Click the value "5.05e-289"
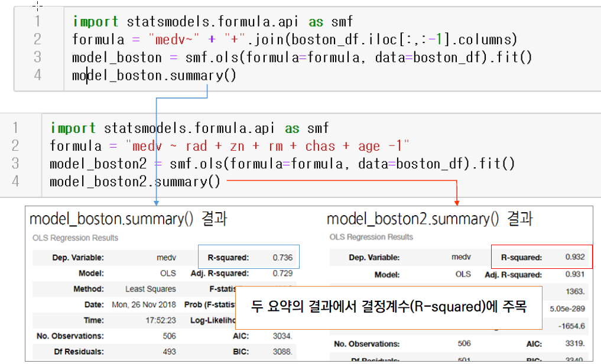 (x=567, y=309)
